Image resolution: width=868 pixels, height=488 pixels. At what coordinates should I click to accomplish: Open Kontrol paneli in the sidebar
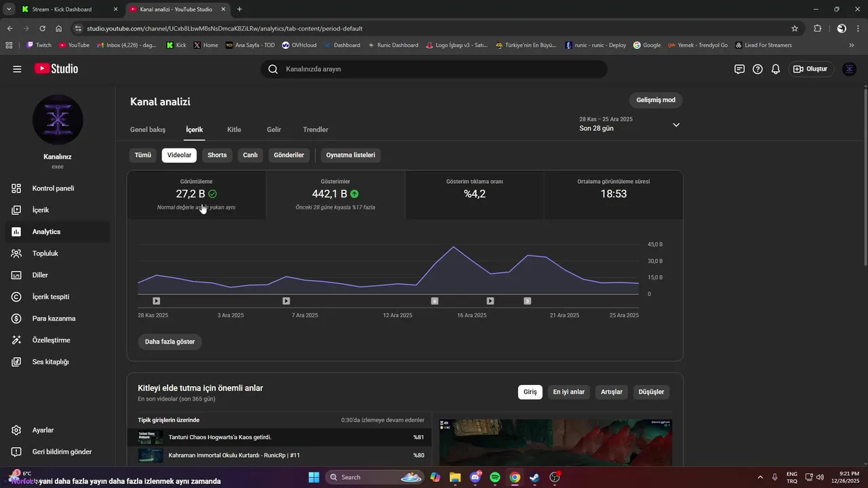pos(58,188)
